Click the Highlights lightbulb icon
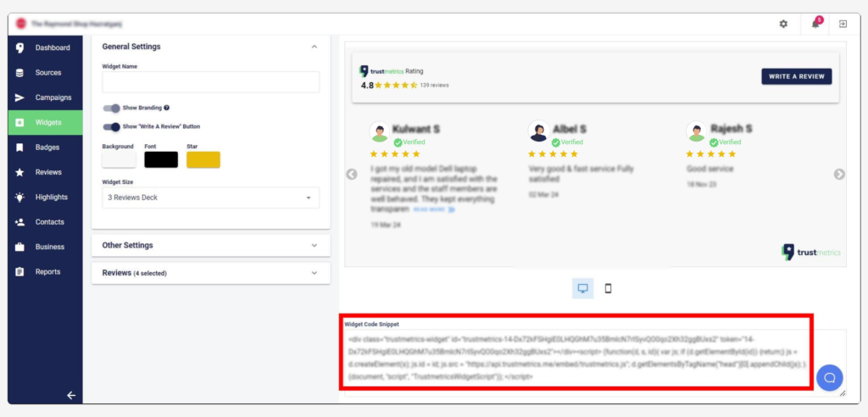868x417 pixels. pyautogui.click(x=20, y=197)
